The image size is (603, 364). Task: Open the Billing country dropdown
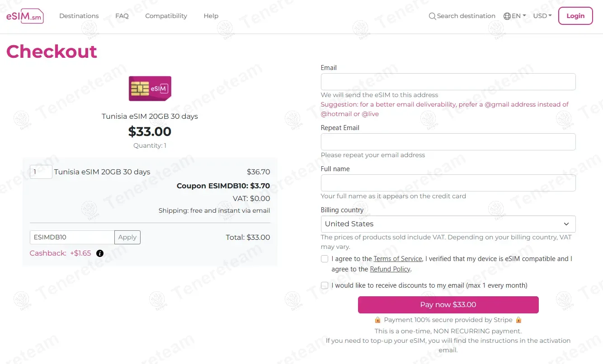click(448, 224)
